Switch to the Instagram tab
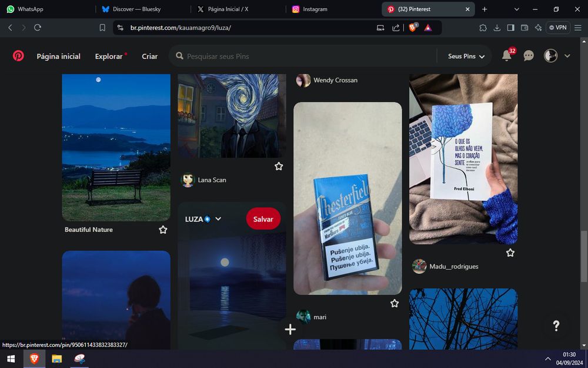Screen dimensions: 588x368 coord(334,9)
